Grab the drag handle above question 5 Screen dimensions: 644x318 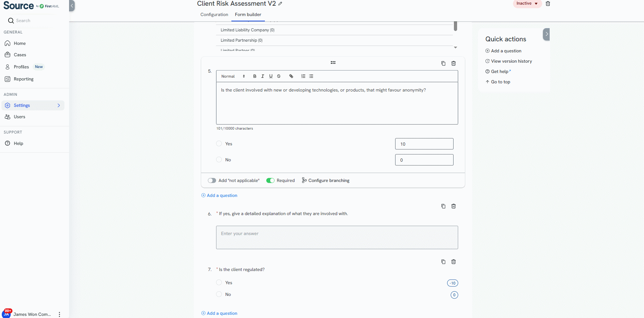click(x=333, y=63)
